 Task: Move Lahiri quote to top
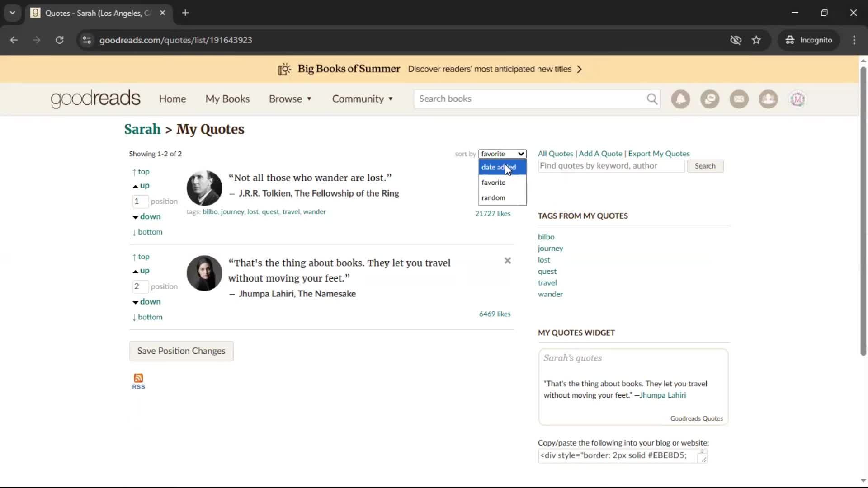pos(141,257)
